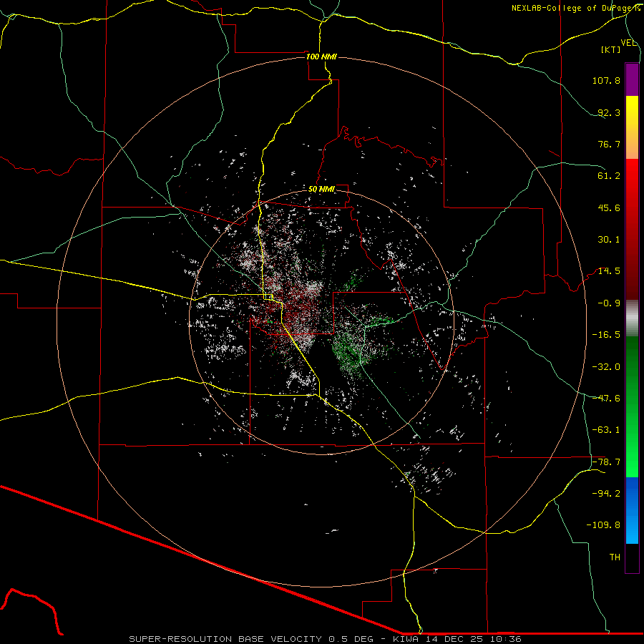Click the gray segment of the color bar

click(x=632, y=318)
